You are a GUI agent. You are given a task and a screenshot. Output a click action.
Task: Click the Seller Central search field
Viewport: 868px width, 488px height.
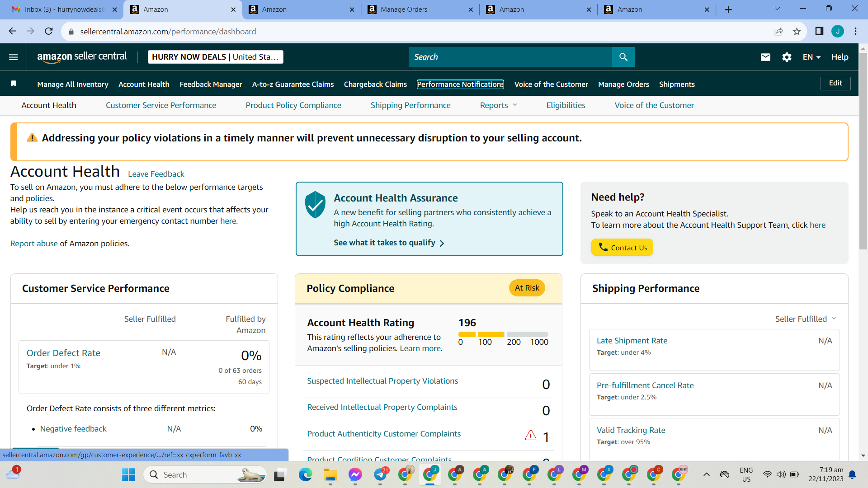pos(510,57)
